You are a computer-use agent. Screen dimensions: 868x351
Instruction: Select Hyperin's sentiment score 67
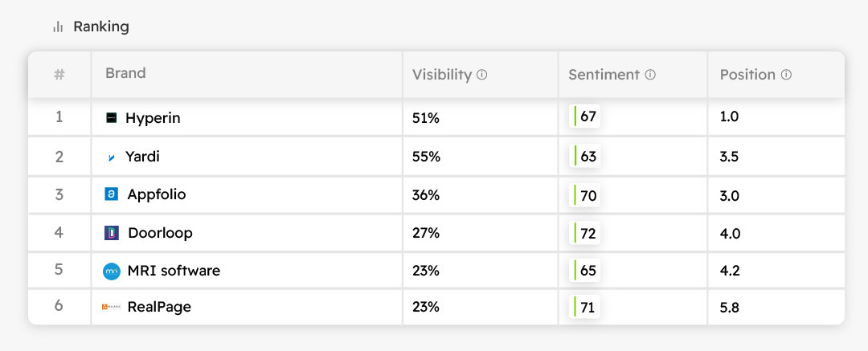click(588, 117)
